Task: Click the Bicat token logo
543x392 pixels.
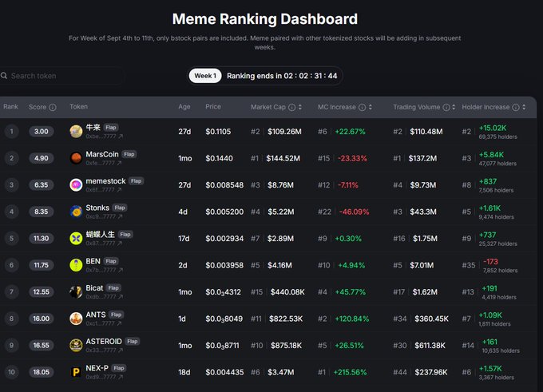Action: click(x=76, y=292)
